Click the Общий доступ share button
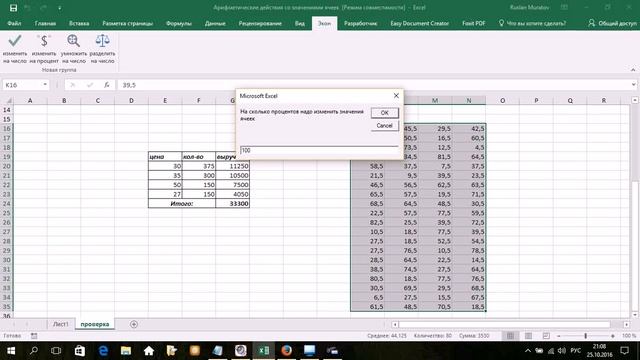 [x=612, y=23]
